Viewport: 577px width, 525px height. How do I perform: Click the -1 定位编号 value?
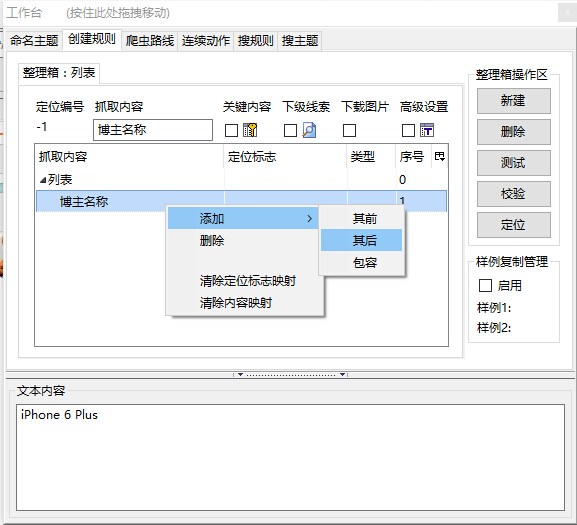[x=42, y=127]
